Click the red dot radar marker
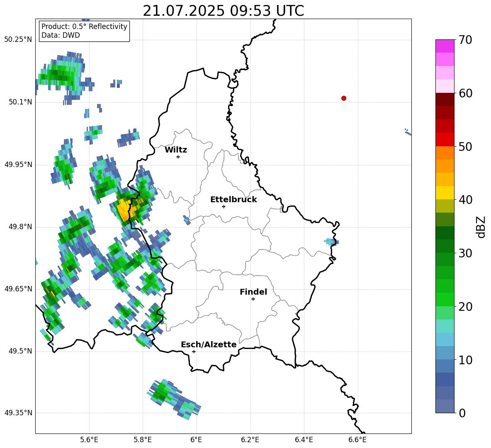Viewport: 491px width, 448px height. [x=344, y=98]
